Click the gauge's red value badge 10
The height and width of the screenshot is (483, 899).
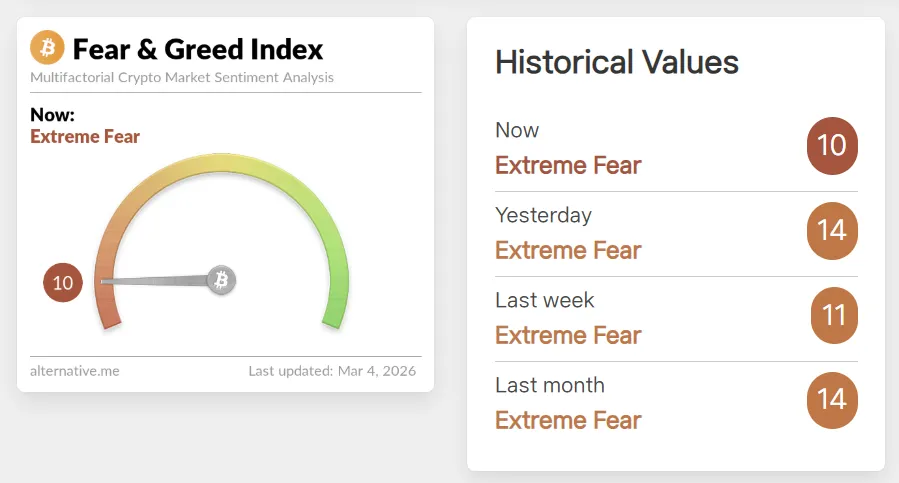pos(63,283)
